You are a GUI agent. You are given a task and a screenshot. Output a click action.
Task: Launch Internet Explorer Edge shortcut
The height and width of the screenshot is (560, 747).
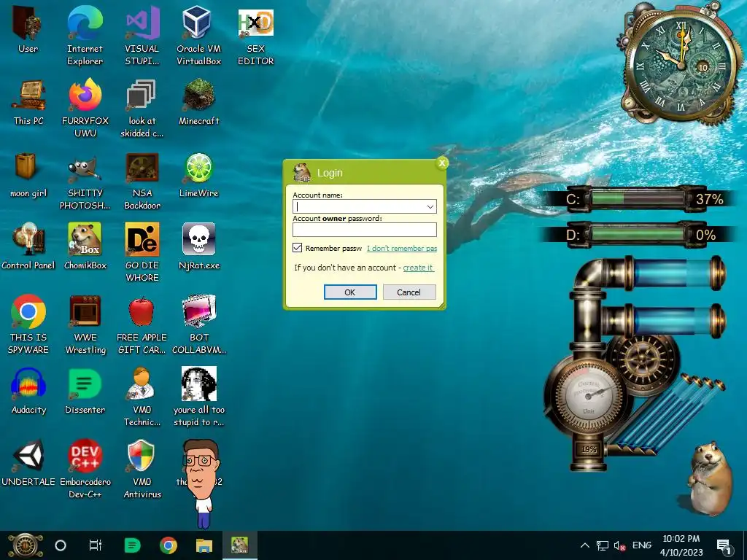point(85,23)
